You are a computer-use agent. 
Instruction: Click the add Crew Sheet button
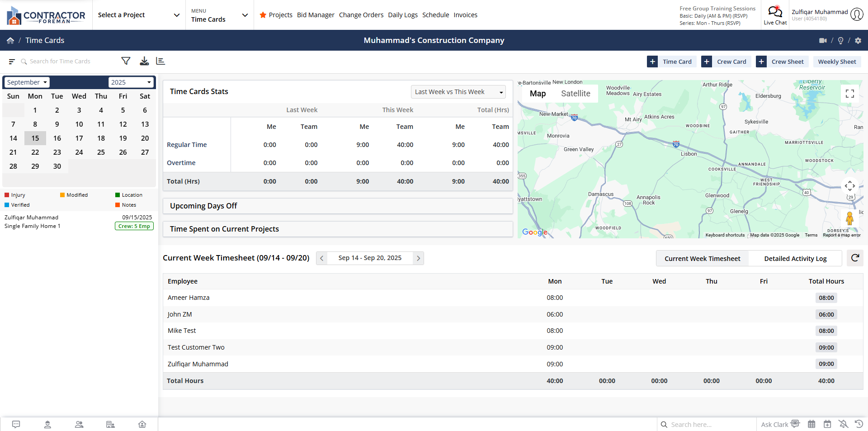[x=782, y=62]
